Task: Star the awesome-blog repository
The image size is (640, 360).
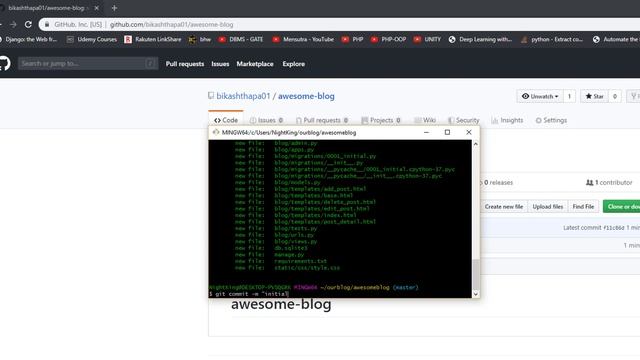Action: (x=594, y=96)
